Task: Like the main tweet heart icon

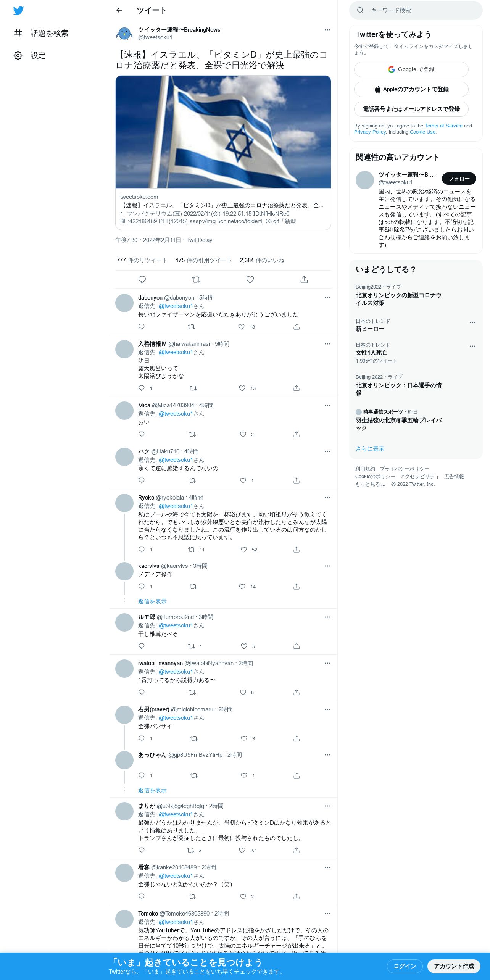Action: point(250,280)
